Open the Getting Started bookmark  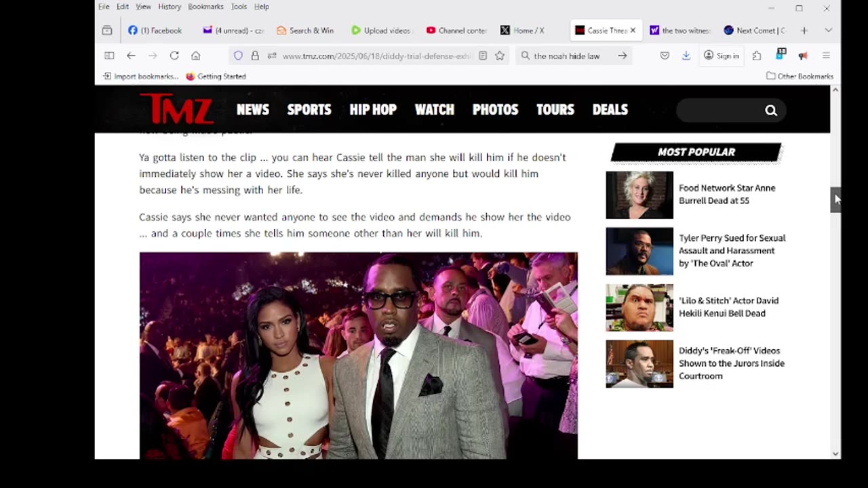click(x=216, y=77)
